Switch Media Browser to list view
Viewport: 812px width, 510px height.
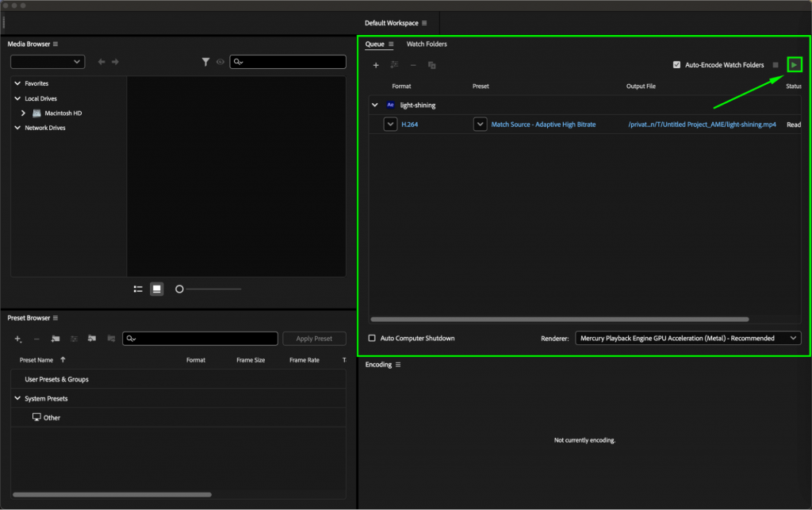(x=138, y=289)
